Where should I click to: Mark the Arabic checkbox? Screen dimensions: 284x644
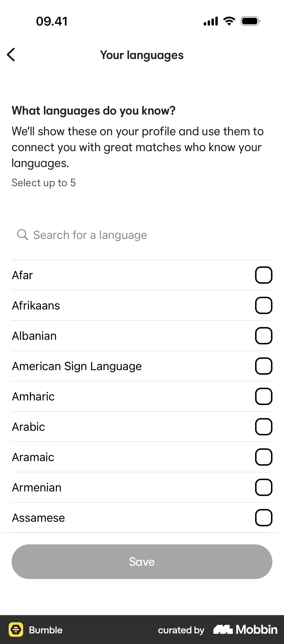(264, 427)
